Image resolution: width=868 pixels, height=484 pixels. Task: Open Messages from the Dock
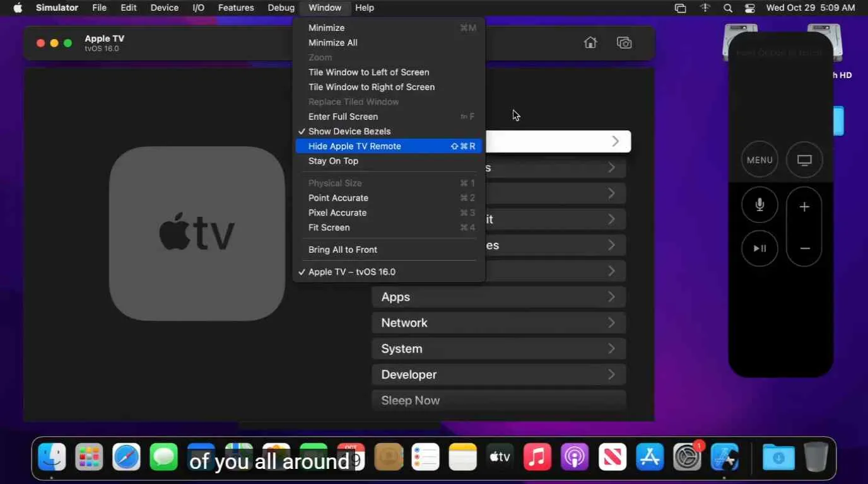(x=164, y=457)
